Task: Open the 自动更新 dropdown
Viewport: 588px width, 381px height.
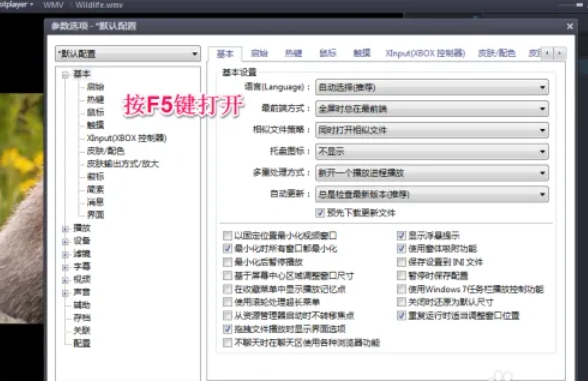Action: coord(432,194)
